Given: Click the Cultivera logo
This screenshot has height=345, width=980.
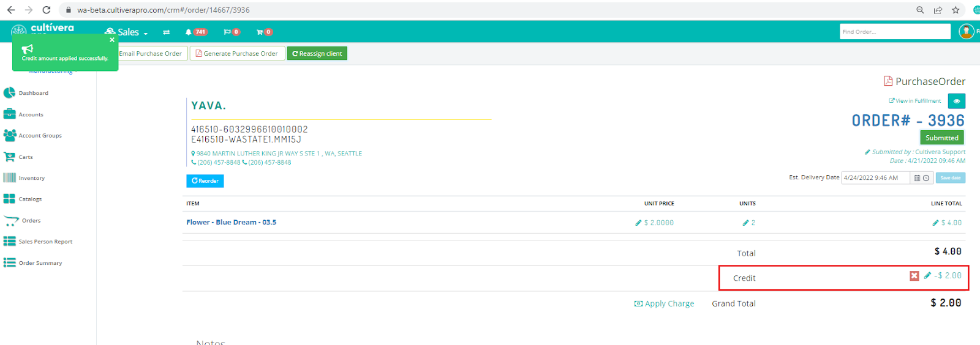Looking at the screenshot, I should [43, 28].
